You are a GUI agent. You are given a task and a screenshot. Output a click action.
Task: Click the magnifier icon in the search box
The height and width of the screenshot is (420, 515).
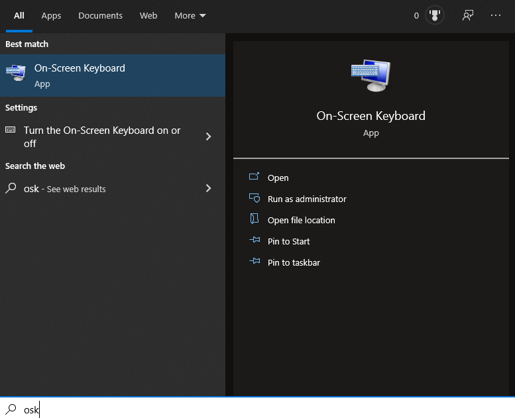tap(11, 409)
